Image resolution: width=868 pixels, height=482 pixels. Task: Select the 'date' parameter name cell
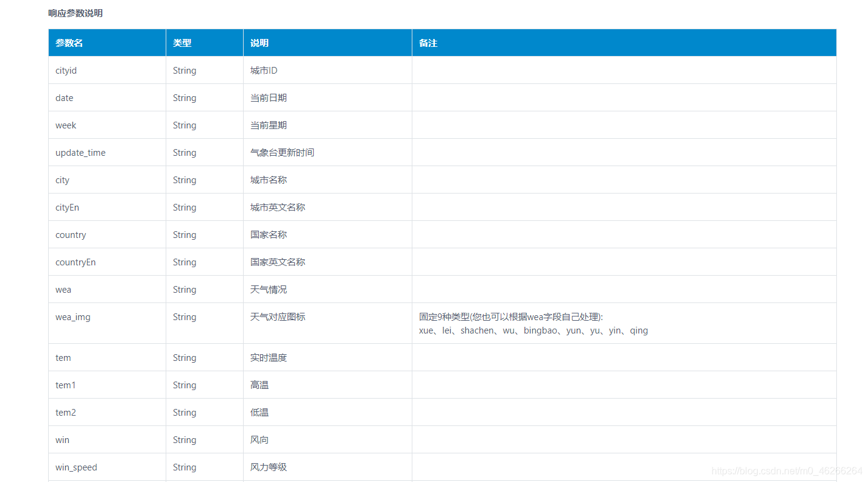tap(107, 97)
